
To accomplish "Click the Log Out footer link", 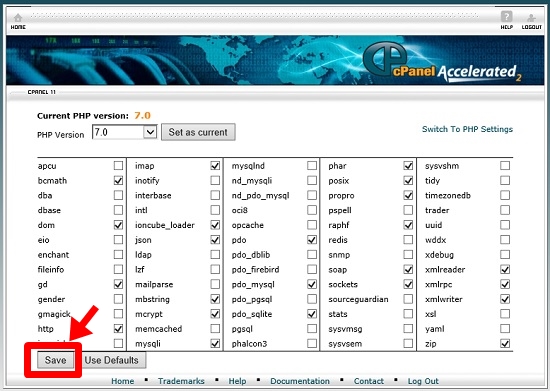I will tap(423, 381).
